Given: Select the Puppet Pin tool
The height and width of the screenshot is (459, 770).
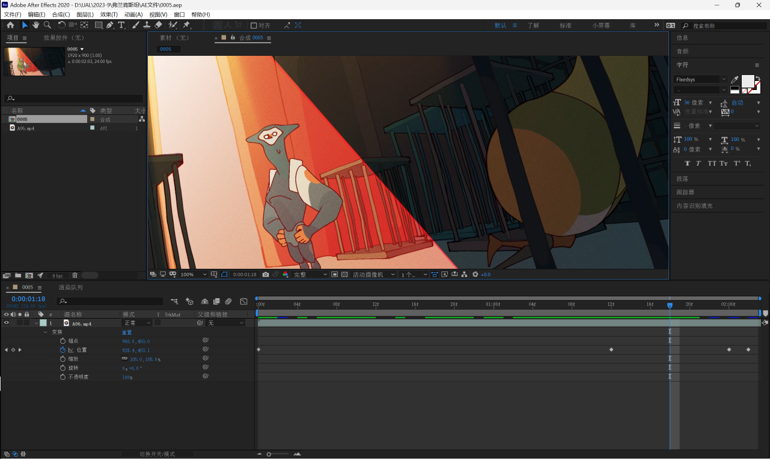Looking at the screenshot, I should click(187, 25).
